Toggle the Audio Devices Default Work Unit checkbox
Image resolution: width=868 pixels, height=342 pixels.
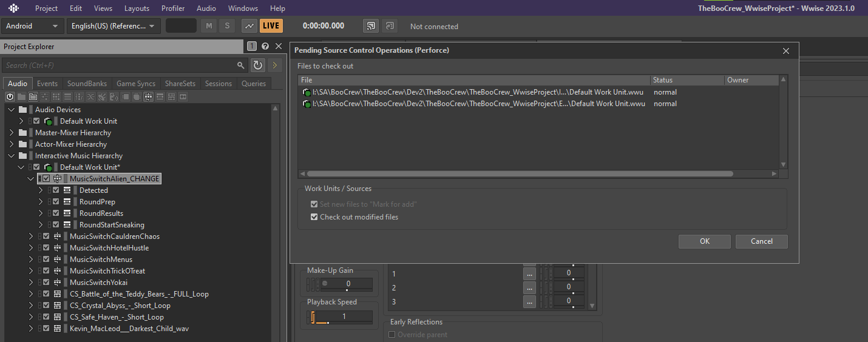[36, 121]
